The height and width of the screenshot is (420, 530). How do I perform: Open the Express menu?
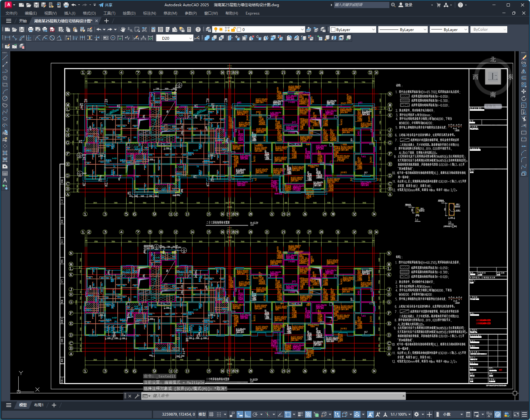pos(252,13)
